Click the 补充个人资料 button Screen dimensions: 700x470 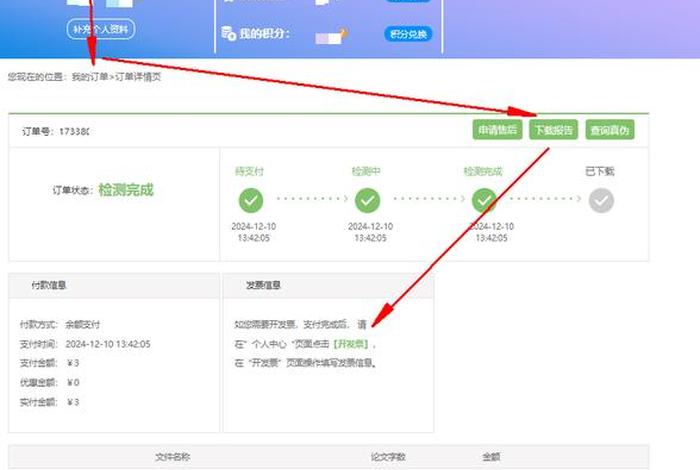pyautogui.click(x=101, y=29)
